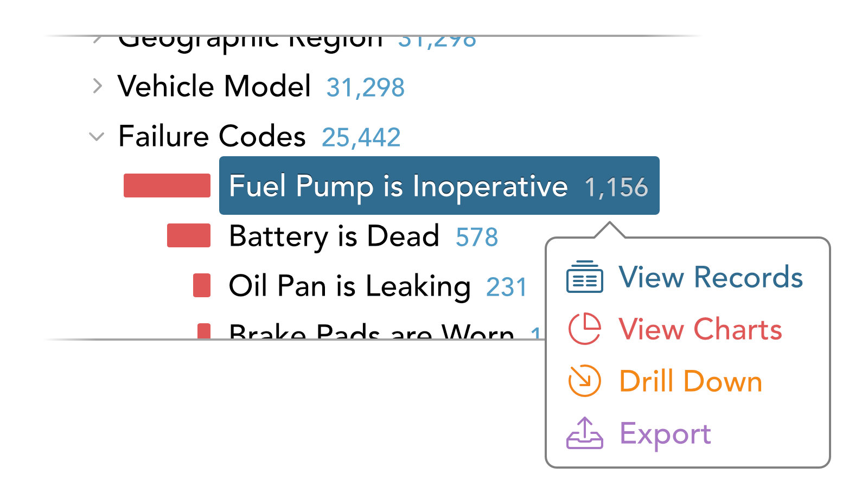Click the red bar beside Oil Pan

click(x=202, y=285)
